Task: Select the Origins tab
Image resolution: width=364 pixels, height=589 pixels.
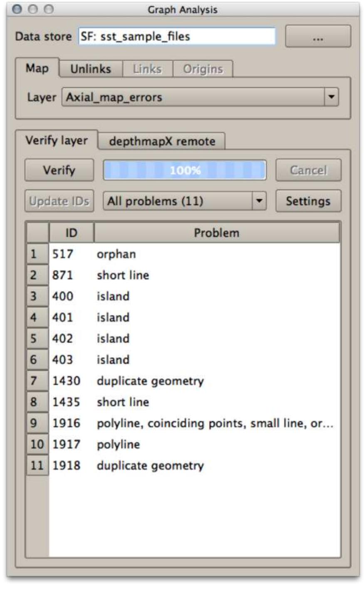Action: (203, 69)
